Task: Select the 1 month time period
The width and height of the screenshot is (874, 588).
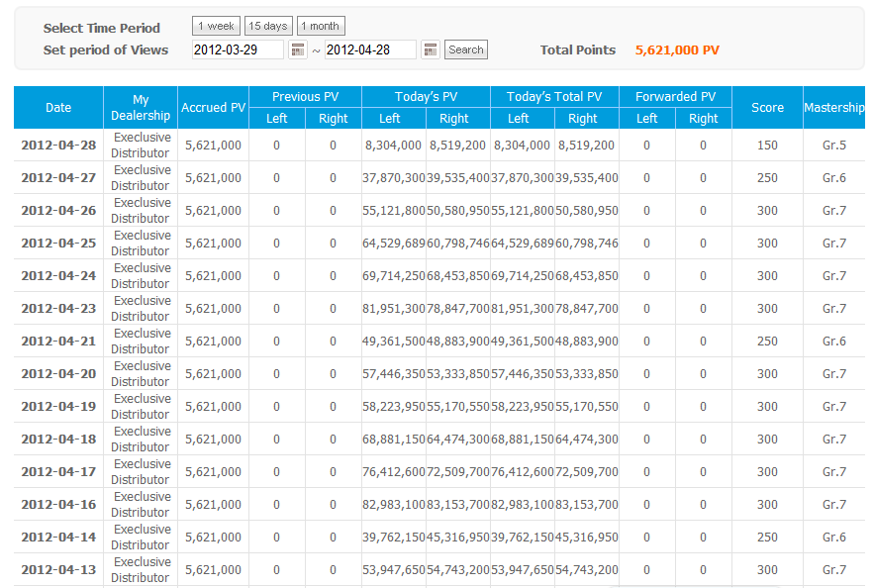Action: point(321,26)
